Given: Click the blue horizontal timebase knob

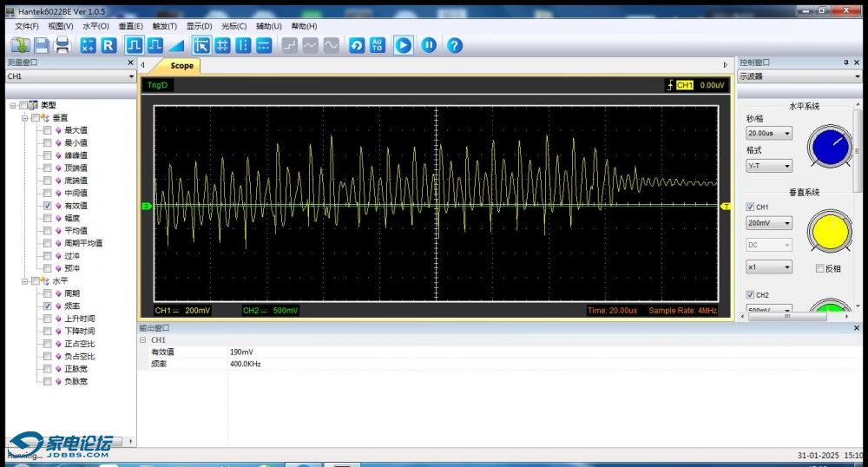Looking at the screenshot, I should [829, 148].
